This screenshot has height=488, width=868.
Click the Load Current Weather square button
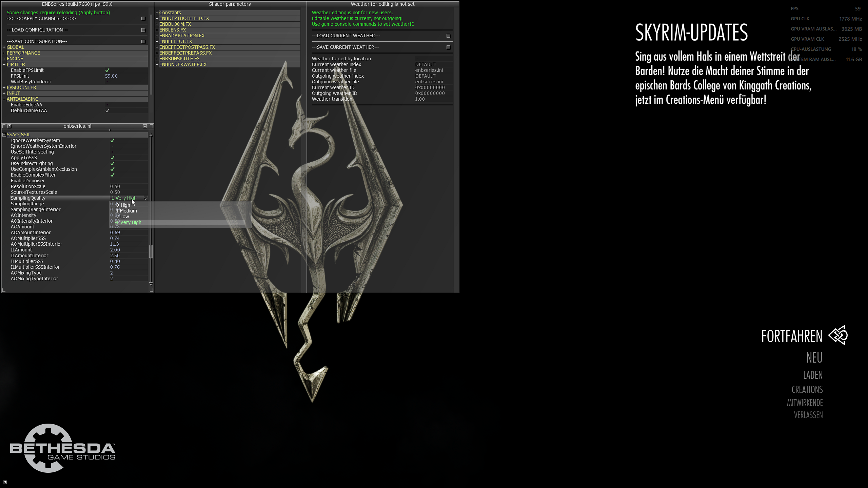448,36
